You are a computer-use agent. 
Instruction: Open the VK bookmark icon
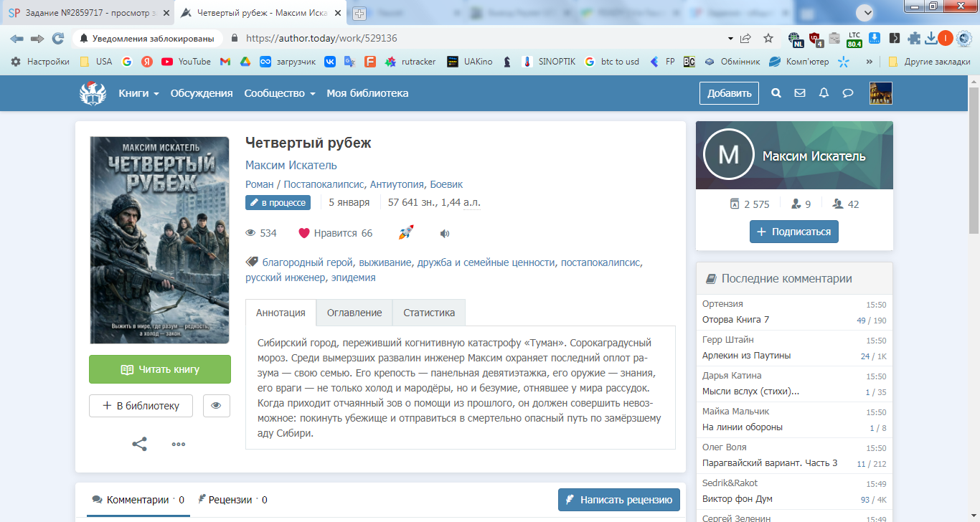coord(330,62)
